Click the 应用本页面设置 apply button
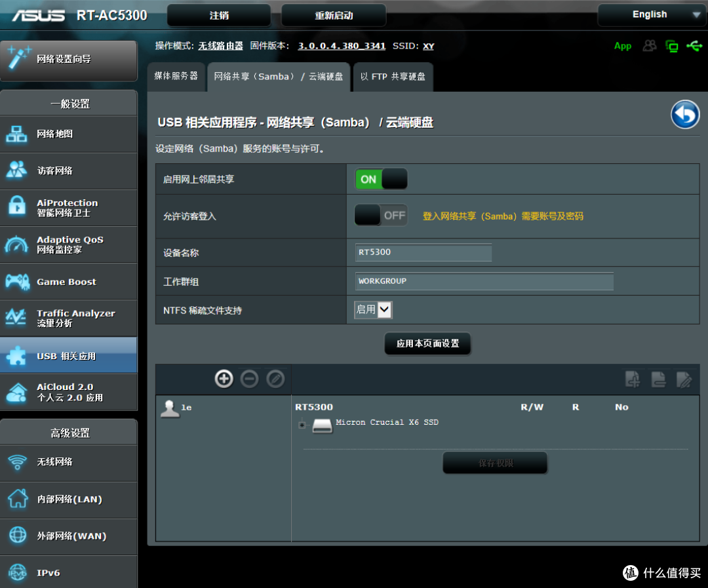The image size is (708, 588). tap(427, 343)
